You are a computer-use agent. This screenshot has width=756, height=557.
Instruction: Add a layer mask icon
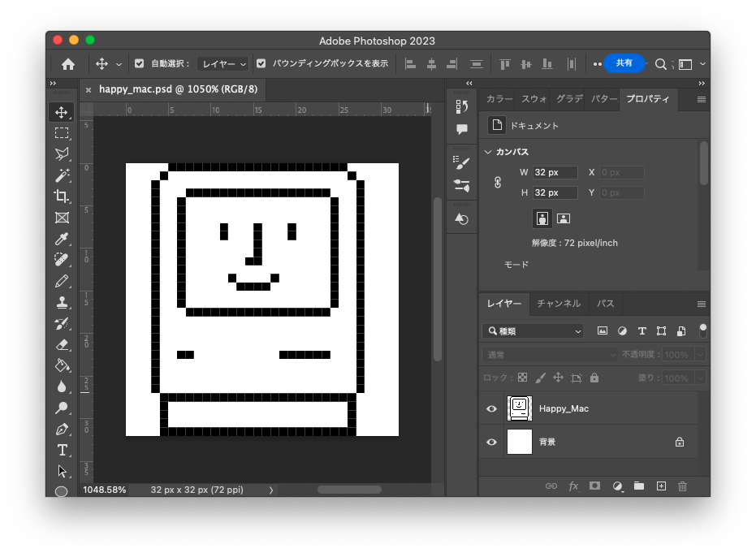pyautogui.click(x=595, y=486)
